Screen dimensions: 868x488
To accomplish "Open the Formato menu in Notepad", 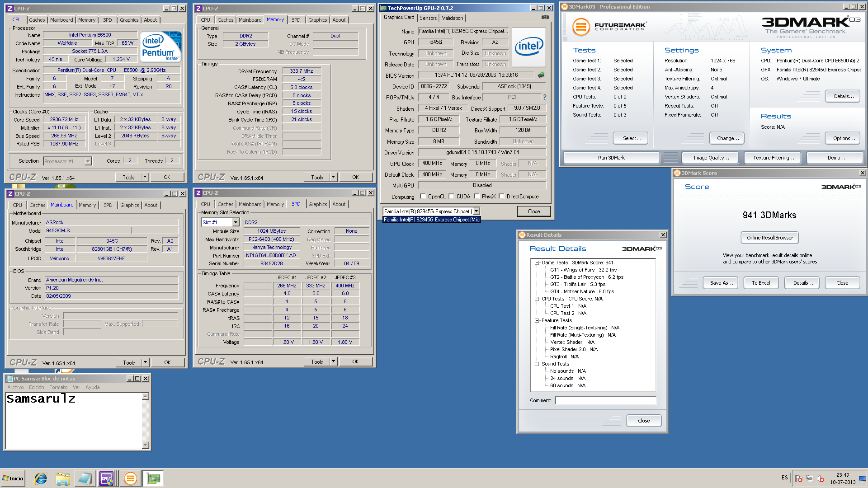I will coord(58,387).
